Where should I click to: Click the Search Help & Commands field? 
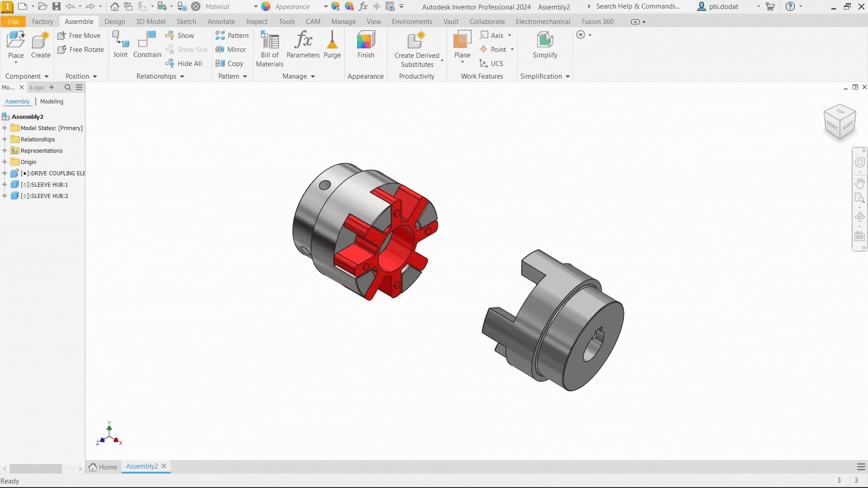(637, 6)
